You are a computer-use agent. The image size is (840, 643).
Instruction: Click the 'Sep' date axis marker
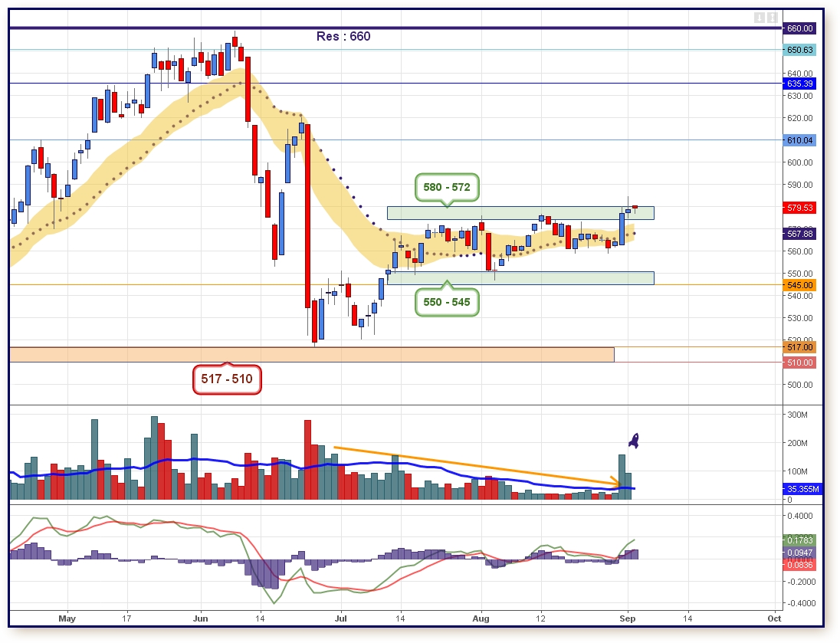[x=628, y=618]
